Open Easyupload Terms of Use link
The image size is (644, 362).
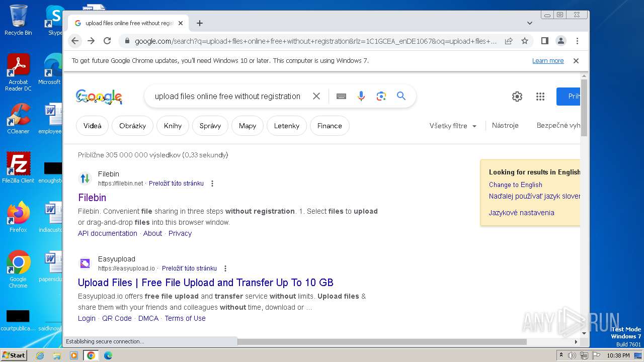[x=185, y=318]
